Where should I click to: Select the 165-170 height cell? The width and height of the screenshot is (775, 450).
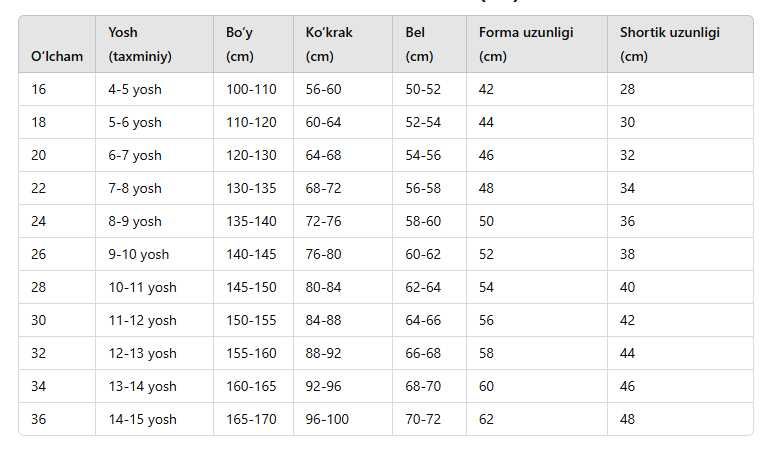(x=251, y=419)
